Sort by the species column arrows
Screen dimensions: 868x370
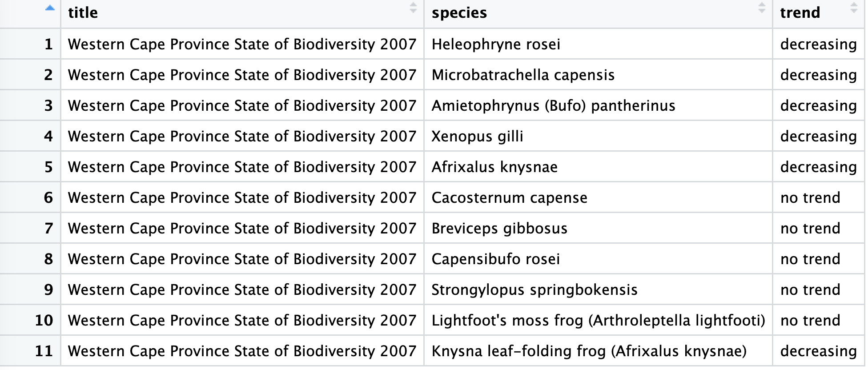762,8
